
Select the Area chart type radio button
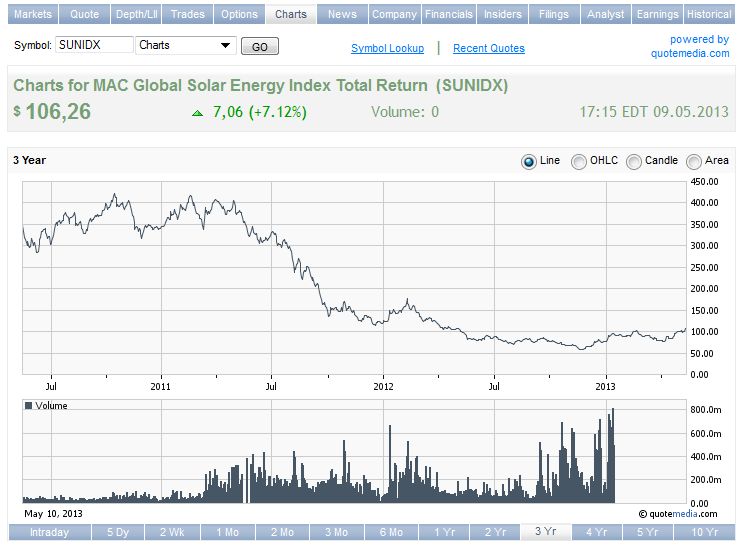coord(693,162)
